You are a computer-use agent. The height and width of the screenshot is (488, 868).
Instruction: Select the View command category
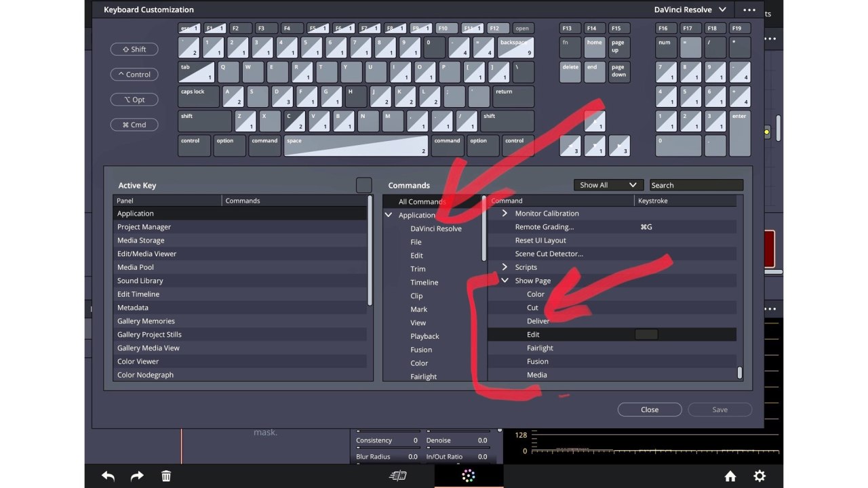418,323
